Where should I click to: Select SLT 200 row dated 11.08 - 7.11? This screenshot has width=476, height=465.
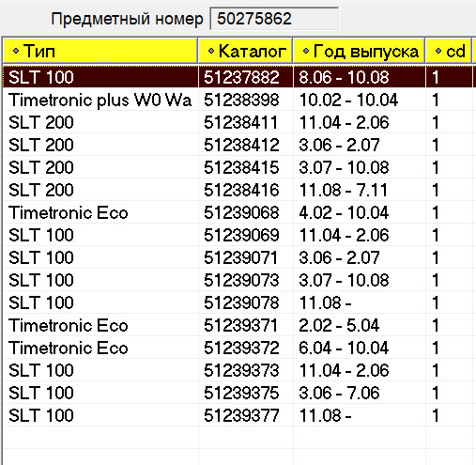[x=238, y=190]
